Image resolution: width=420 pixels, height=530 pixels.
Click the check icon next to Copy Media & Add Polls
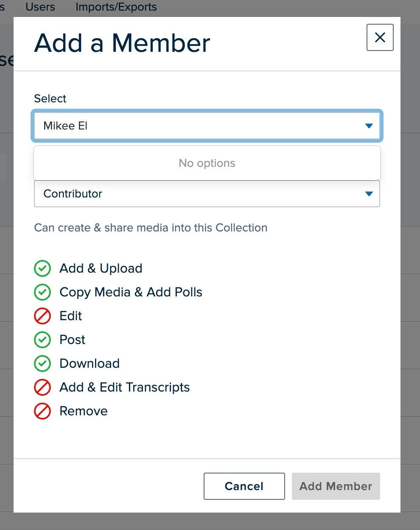(x=42, y=292)
